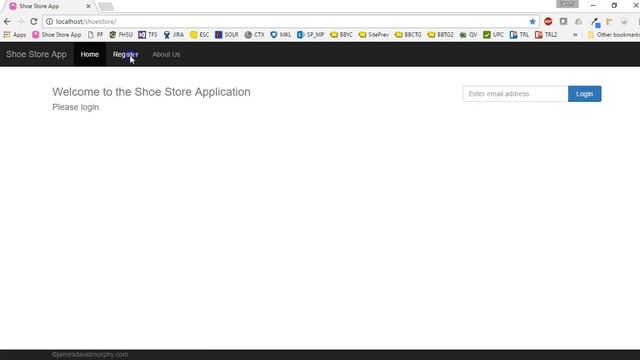Open the Other bookmarks folder

click(613, 35)
